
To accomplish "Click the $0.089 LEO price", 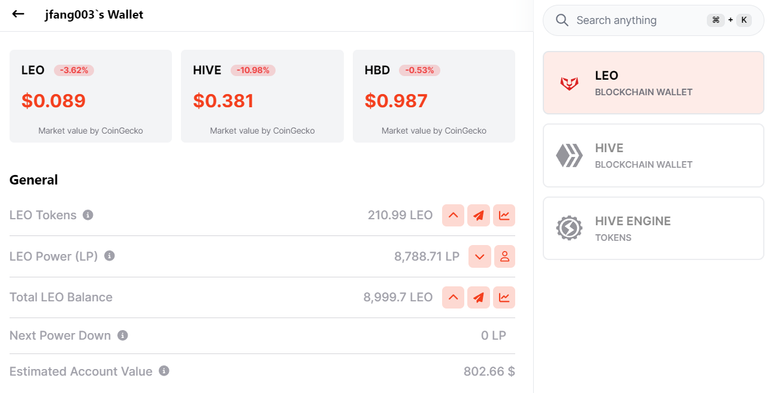I will (x=53, y=100).
